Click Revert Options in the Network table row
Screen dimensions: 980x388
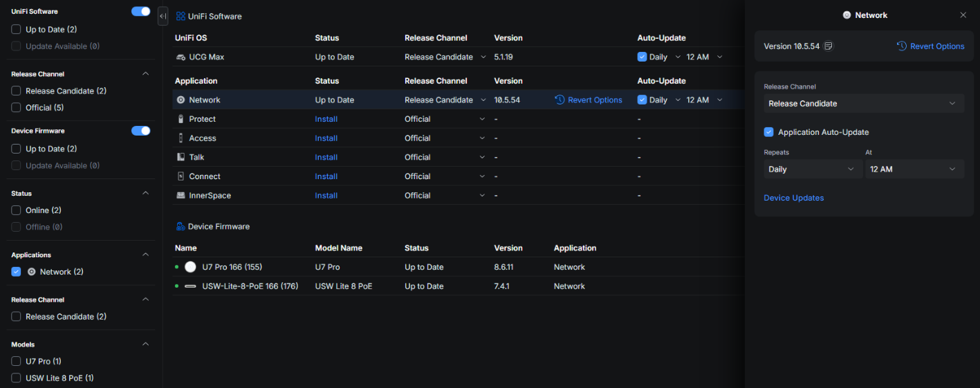tap(589, 100)
